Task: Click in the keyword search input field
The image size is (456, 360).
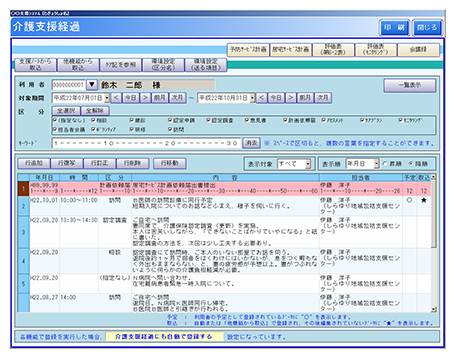Action: coord(146,143)
